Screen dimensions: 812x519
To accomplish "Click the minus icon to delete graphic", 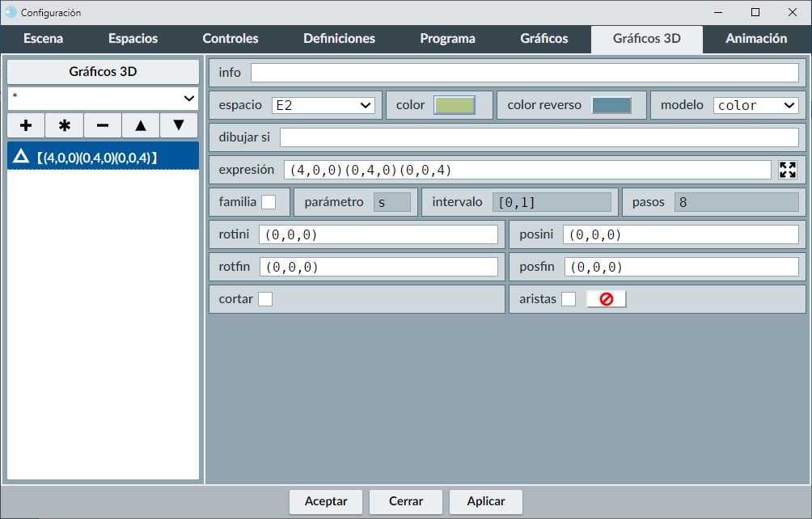I will pyautogui.click(x=103, y=125).
